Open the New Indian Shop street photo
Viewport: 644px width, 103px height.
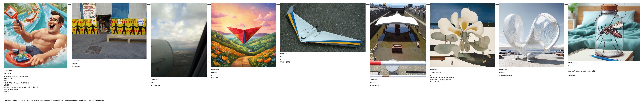coord(109,30)
